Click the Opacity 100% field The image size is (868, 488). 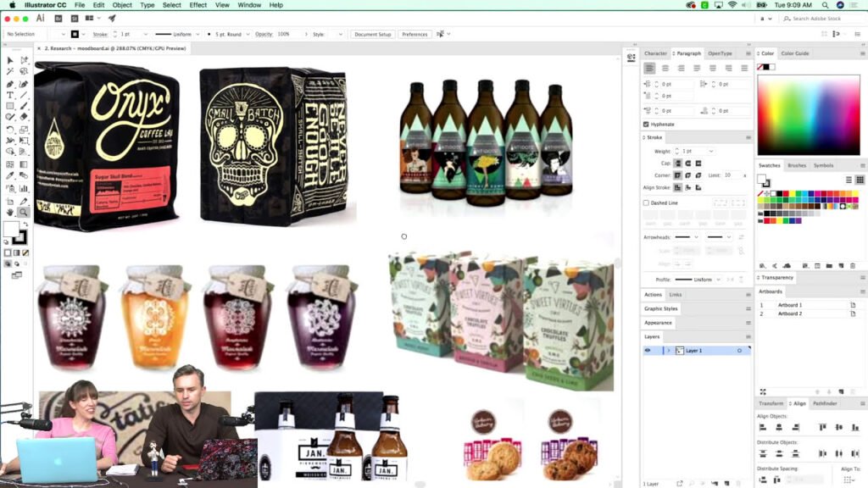click(288, 34)
